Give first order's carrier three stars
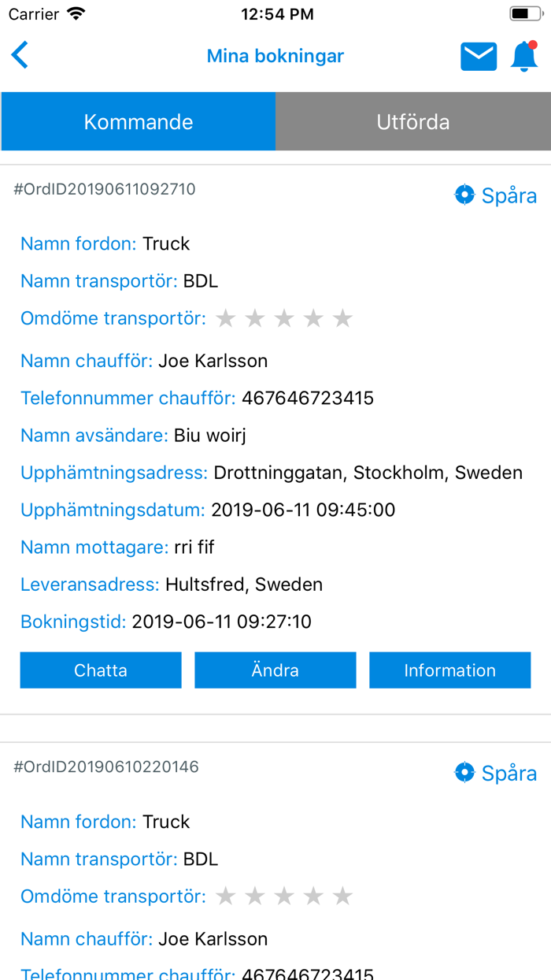551x980 pixels. click(284, 318)
